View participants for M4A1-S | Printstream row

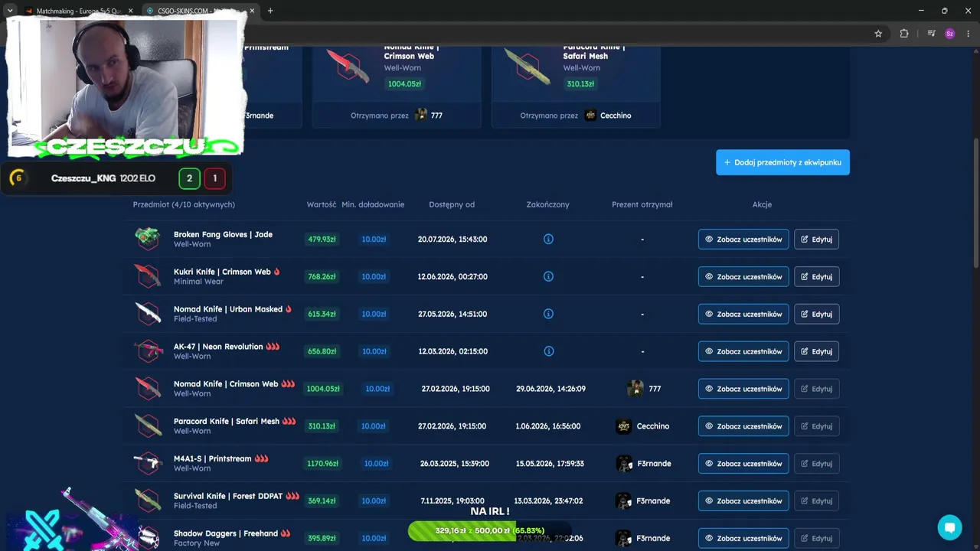click(x=743, y=464)
